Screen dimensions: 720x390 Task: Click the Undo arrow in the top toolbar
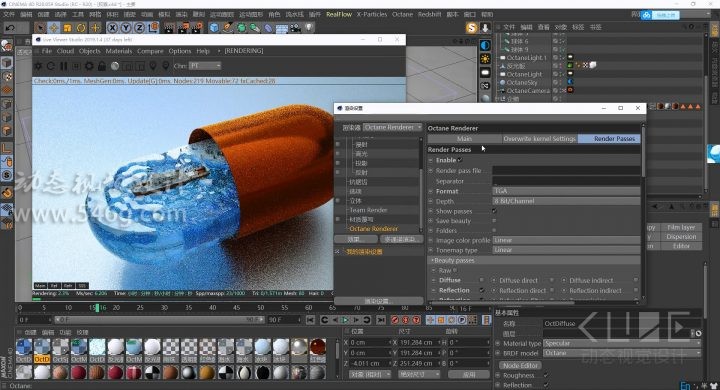point(10,28)
